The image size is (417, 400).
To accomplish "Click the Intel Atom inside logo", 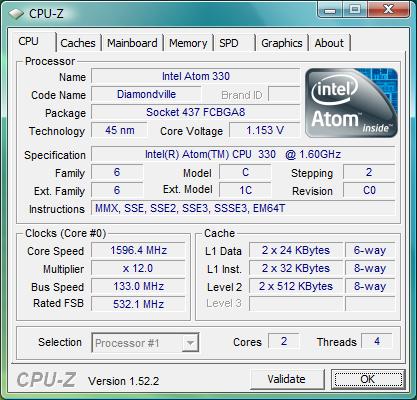I will click(x=351, y=103).
